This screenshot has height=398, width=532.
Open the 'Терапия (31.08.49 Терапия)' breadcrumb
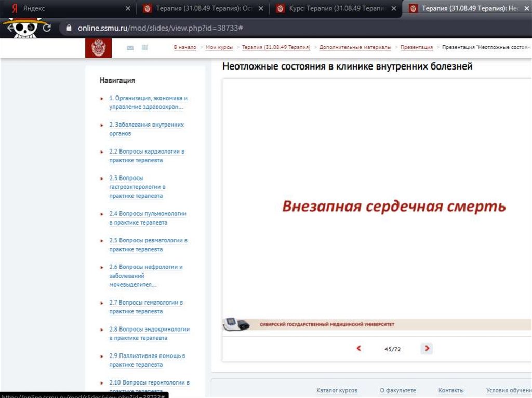[x=276, y=47]
